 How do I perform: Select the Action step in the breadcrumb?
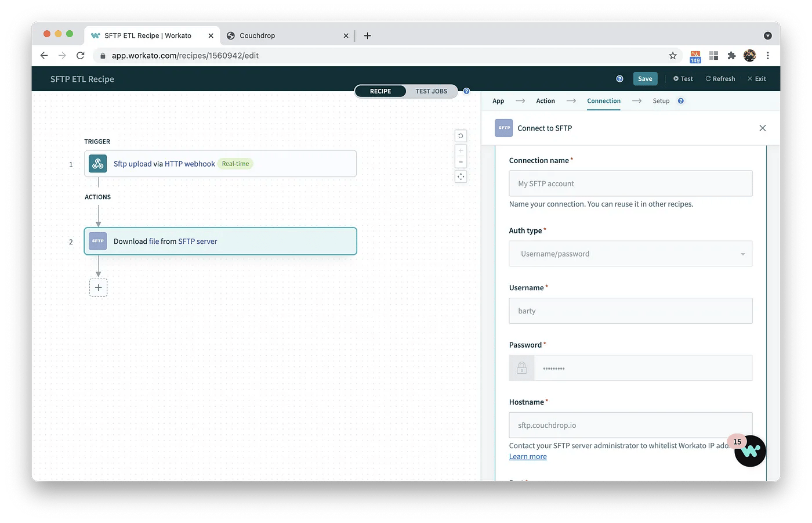coord(545,100)
